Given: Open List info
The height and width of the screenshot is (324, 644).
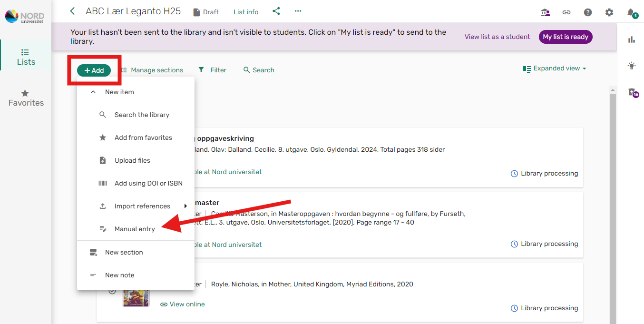Looking at the screenshot, I should pyautogui.click(x=246, y=12).
